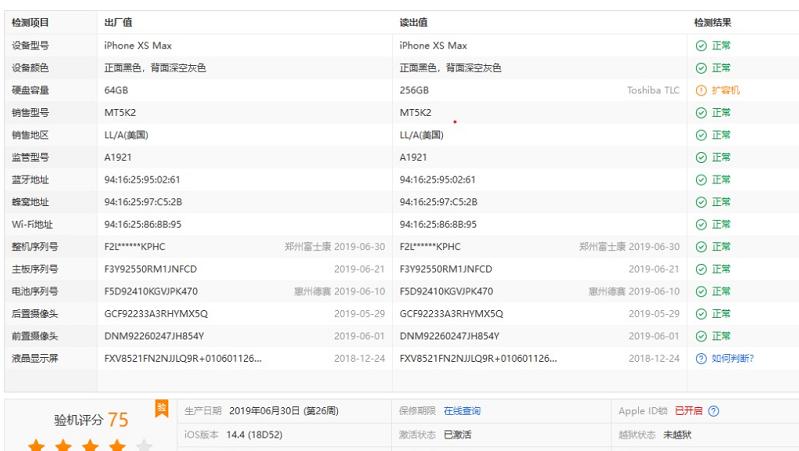Click the green check icon in 前置摄像头 row
Screen dimensions: 799x451
click(x=701, y=336)
